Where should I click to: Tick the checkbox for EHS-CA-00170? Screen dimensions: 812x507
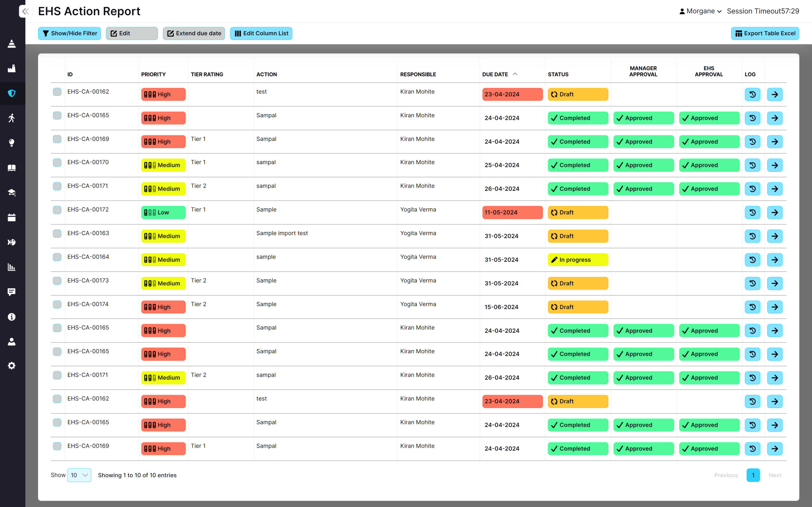[x=57, y=163]
